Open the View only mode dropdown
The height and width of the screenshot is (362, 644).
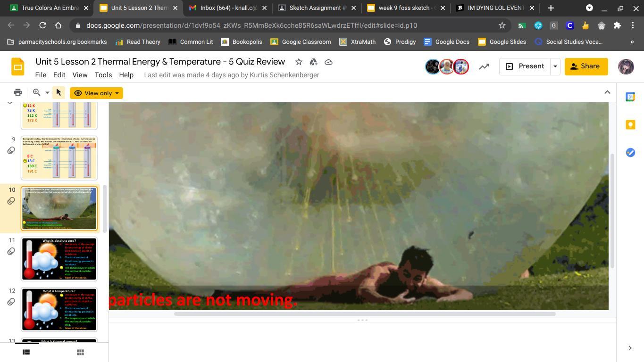[x=96, y=93]
